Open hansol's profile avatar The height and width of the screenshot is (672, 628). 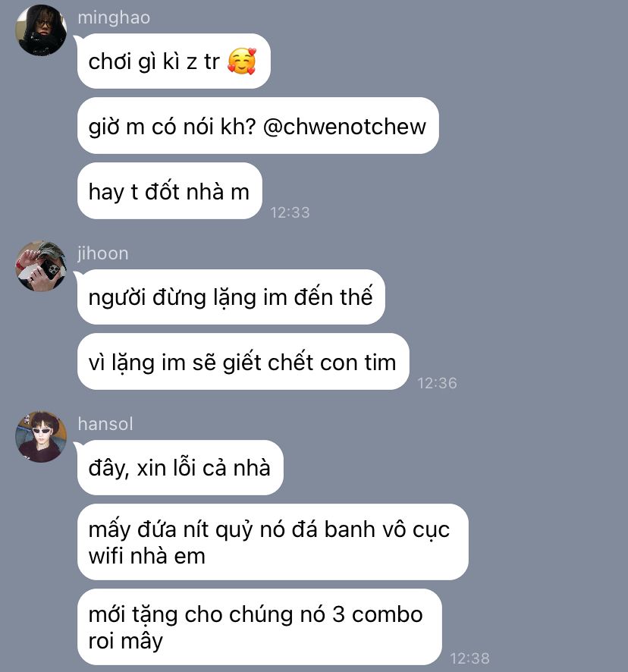pyautogui.click(x=41, y=436)
